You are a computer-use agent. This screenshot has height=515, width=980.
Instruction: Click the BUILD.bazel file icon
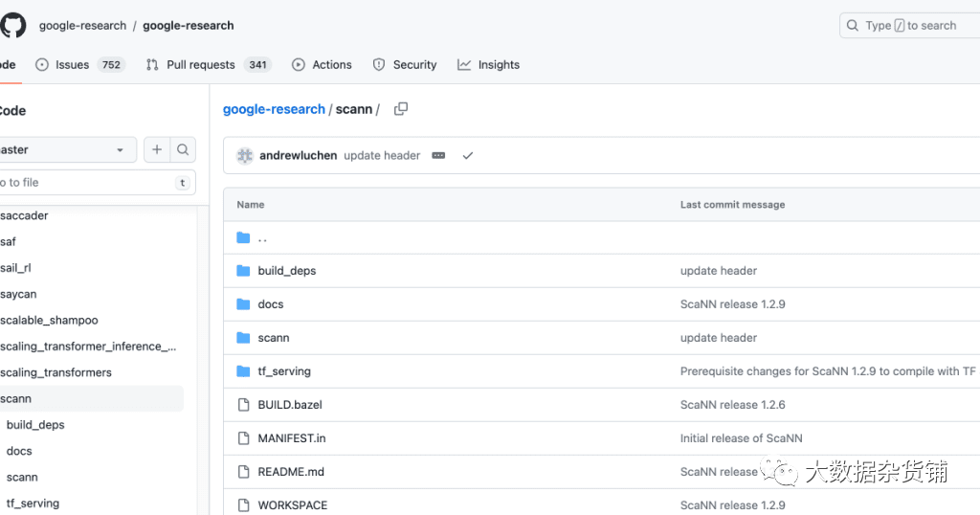click(x=244, y=405)
